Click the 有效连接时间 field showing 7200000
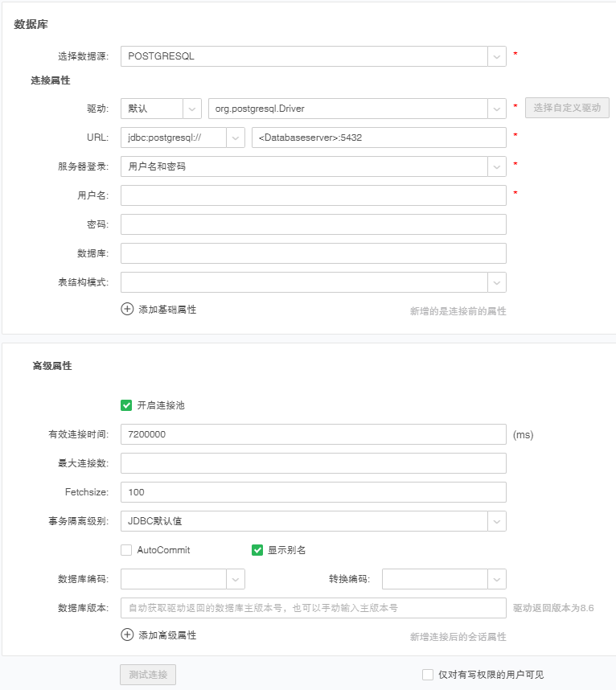 tap(314, 434)
